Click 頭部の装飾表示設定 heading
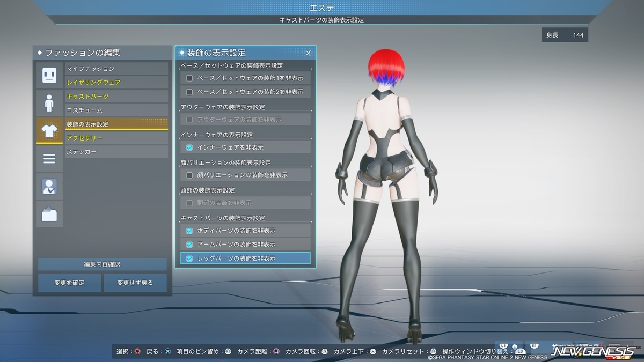 pyautogui.click(x=208, y=190)
